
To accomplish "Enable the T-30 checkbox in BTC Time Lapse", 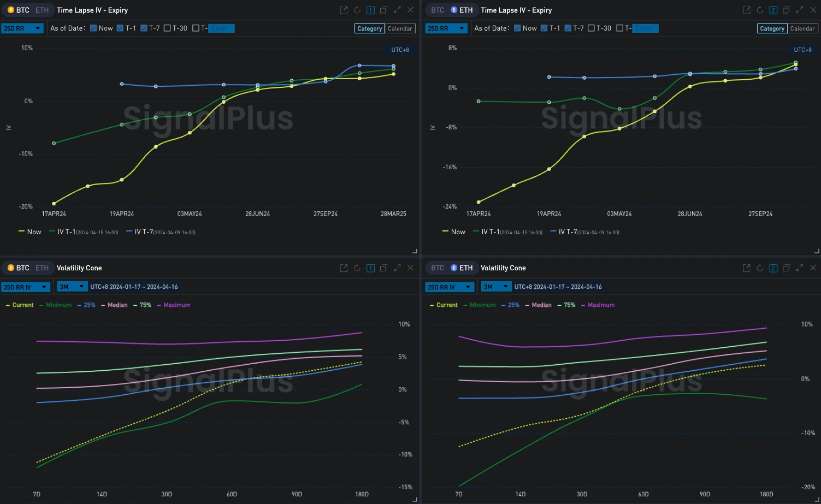I will pyautogui.click(x=167, y=28).
